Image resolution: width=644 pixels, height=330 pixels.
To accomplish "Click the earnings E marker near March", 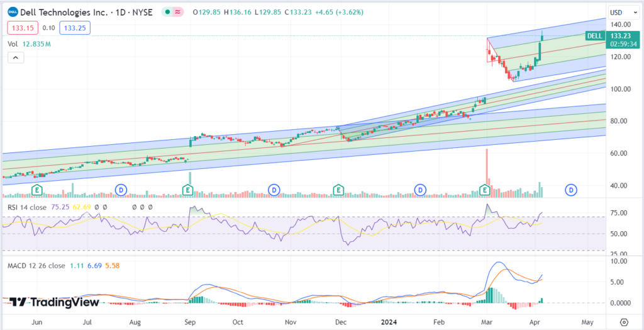I will coord(485,190).
